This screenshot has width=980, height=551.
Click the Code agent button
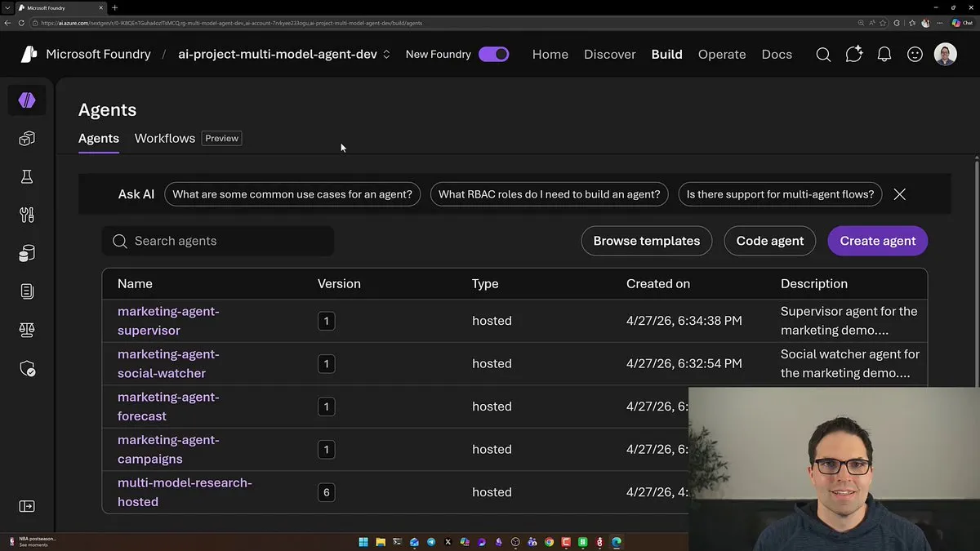(x=770, y=241)
